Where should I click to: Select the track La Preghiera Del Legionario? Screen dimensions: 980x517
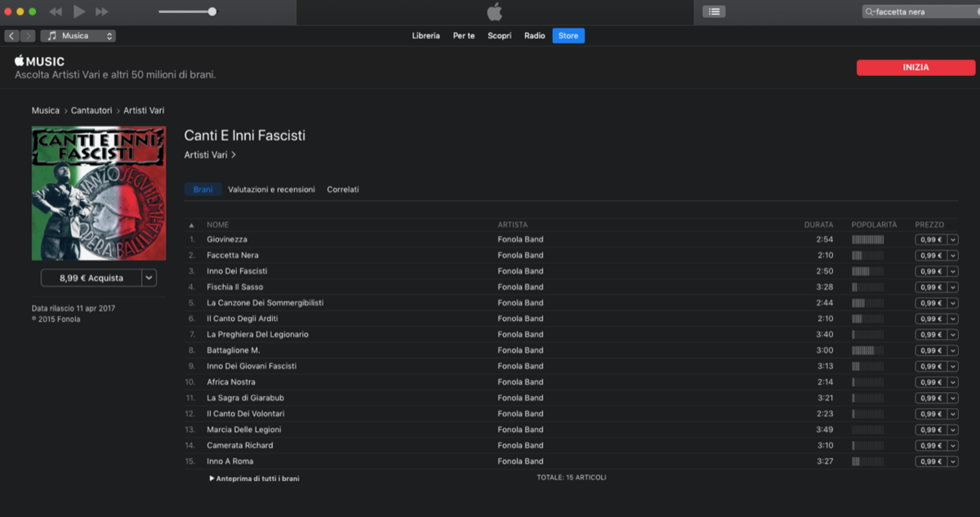click(x=257, y=334)
